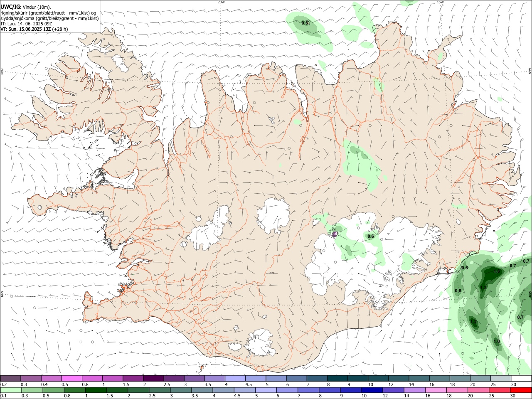Pick the rain scale swatch between 14 and 16
This screenshot has height=399, width=532.
415,390
